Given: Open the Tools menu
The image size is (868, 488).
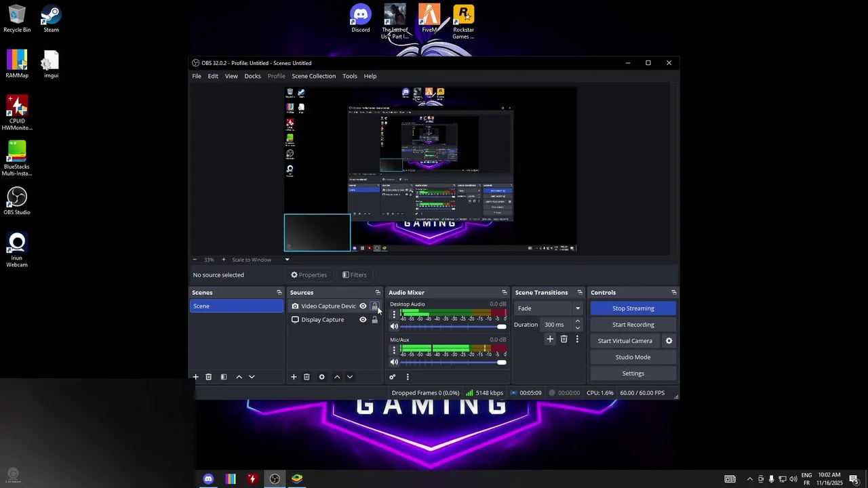Looking at the screenshot, I should click(x=350, y=76).
